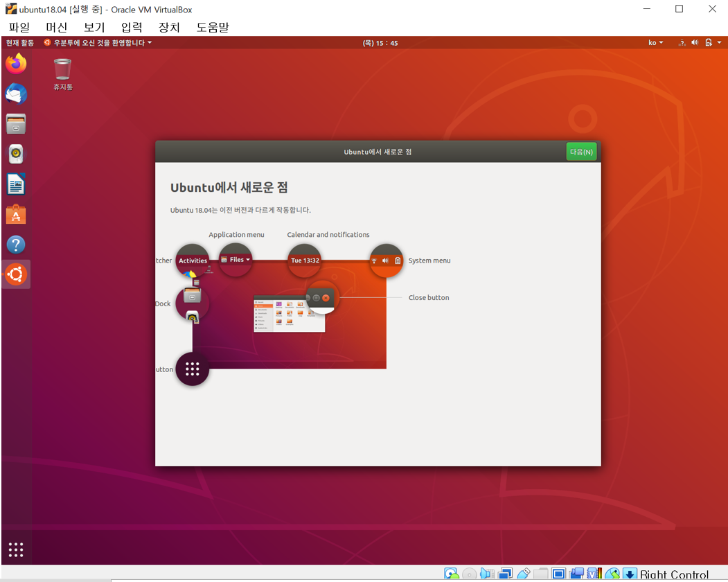Open the 도움말 menu in VirtualBox

coord(213,27)
